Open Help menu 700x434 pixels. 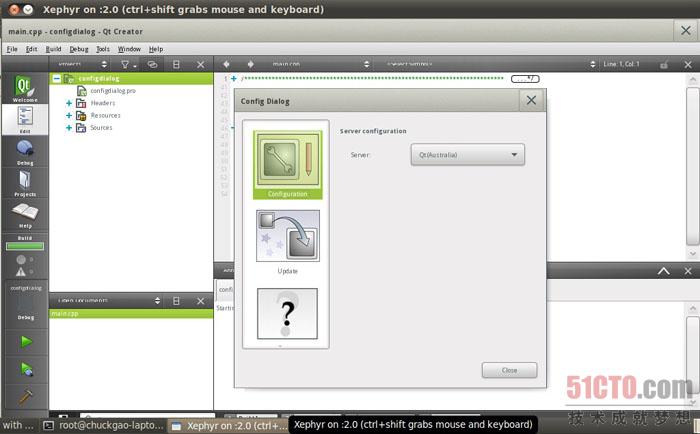point(156,49)
